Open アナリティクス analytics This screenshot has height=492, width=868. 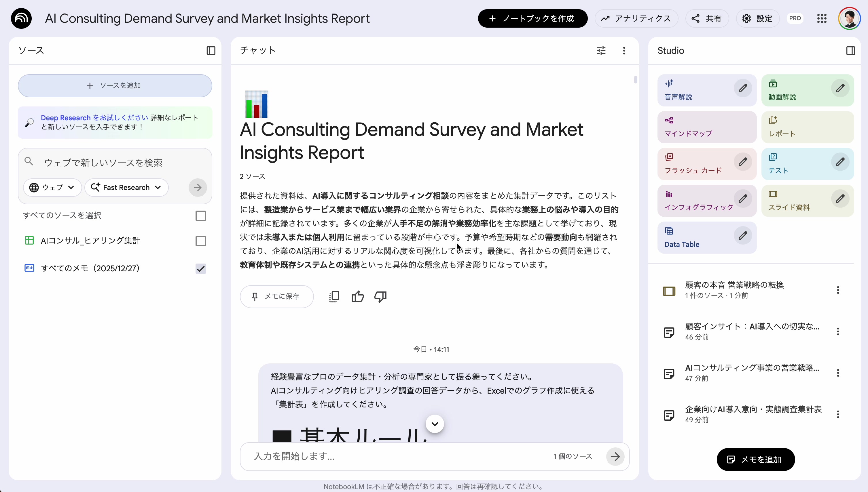[636, 18]
